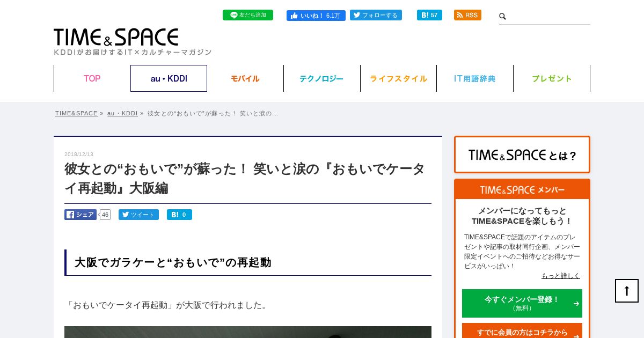Click au・KDDI breadcrumb link
Viewport: 644px width, 338px height.
pyautogui.click(x=122, y=113)
